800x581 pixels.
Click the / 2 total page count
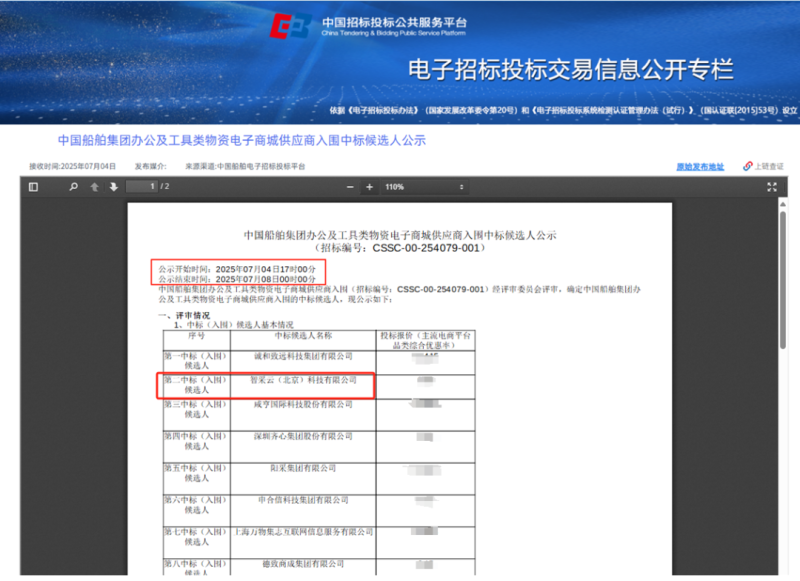click(x=165, y=187)
